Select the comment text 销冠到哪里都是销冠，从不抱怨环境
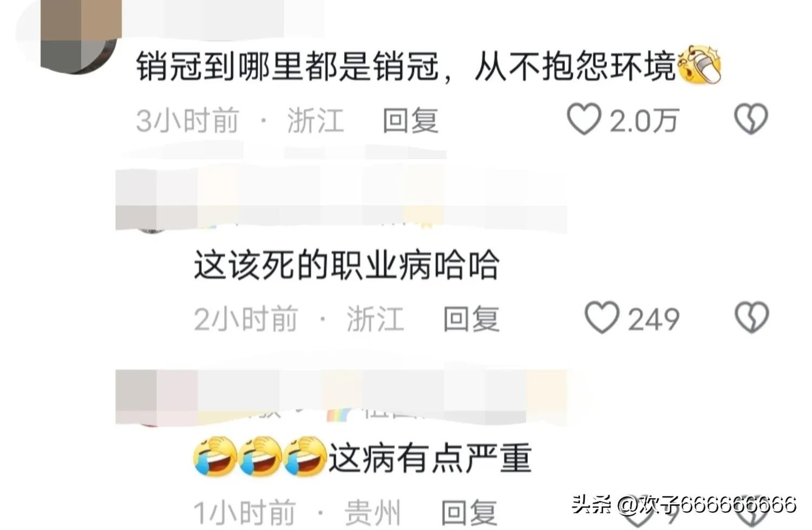The image size is (812, 530). pos(406,66)
